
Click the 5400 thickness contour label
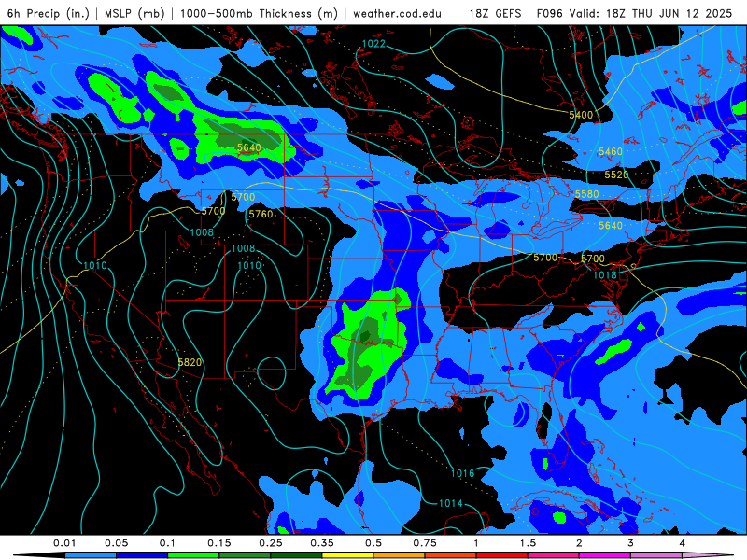tap(581, 115)
